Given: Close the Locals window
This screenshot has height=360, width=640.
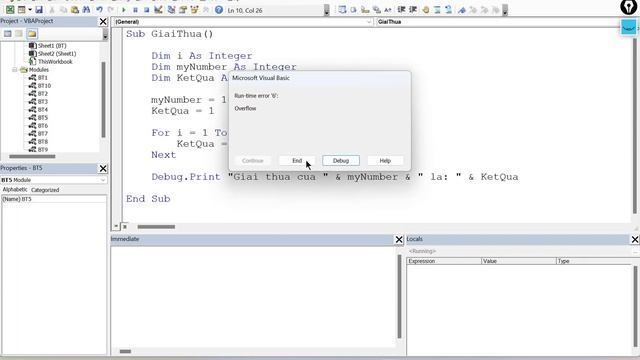Looking at the screenshot, I should [x=635, y=240].
